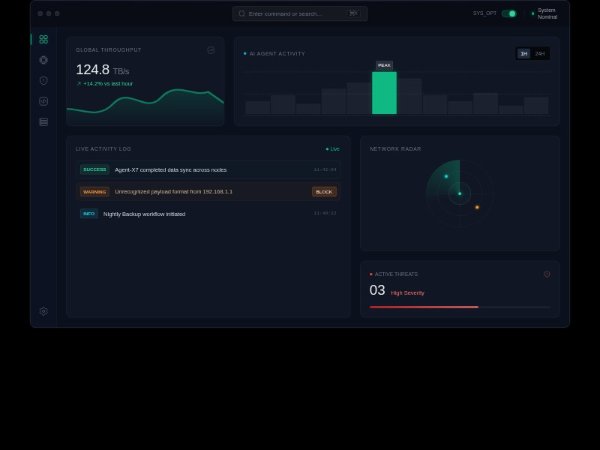Click the processor chip icon in sidebar
Screen dimensions: 600x450
click(x=43, y=60)
